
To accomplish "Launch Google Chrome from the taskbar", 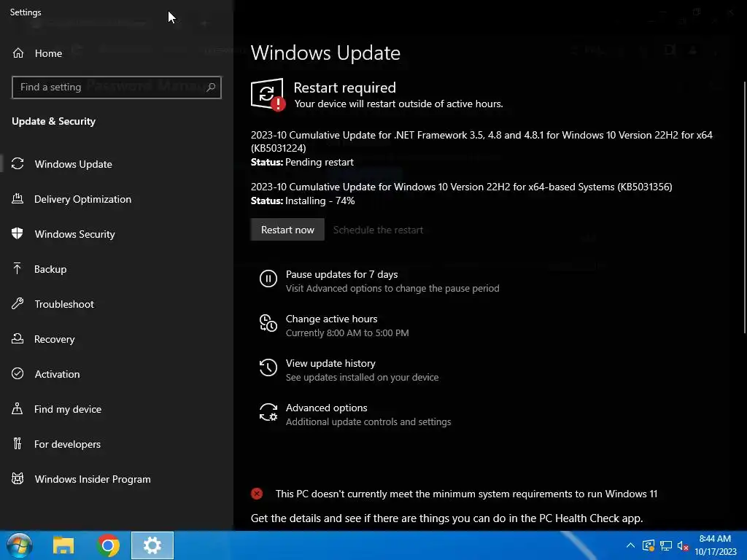I will click(x=108, y=545).
